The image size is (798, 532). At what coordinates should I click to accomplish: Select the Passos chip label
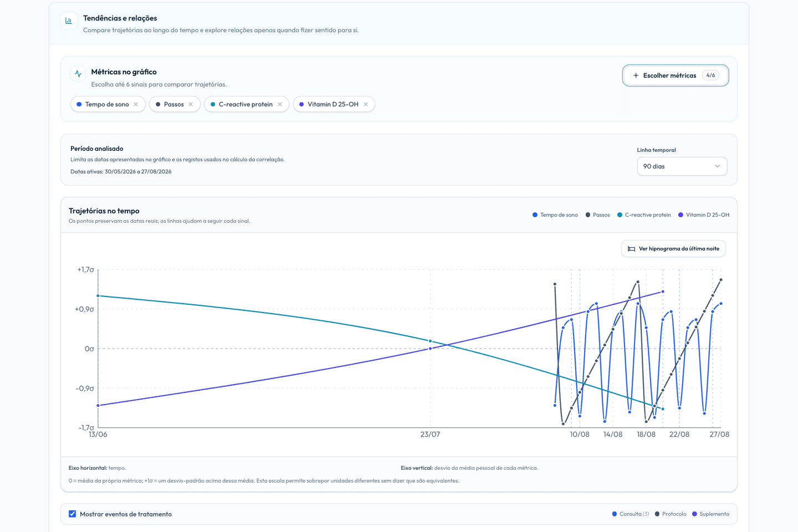[x=173, y=104]
